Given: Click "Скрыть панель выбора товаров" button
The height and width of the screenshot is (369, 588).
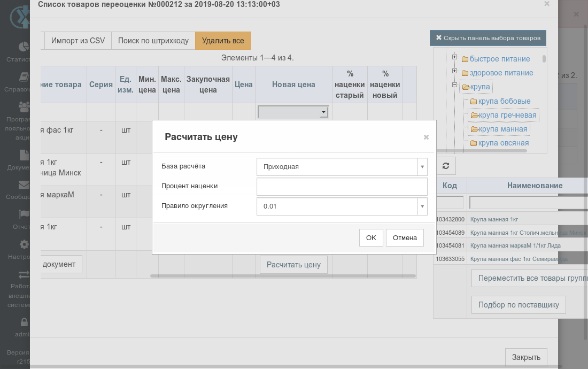Looking at the screenshot, I should coord(488,38).
